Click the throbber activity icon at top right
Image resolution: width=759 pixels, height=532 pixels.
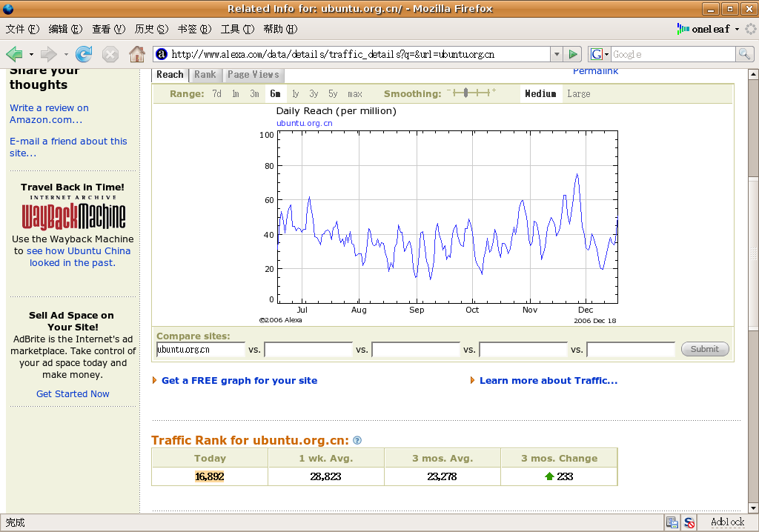pyautogui.click(x=751, y=29)
